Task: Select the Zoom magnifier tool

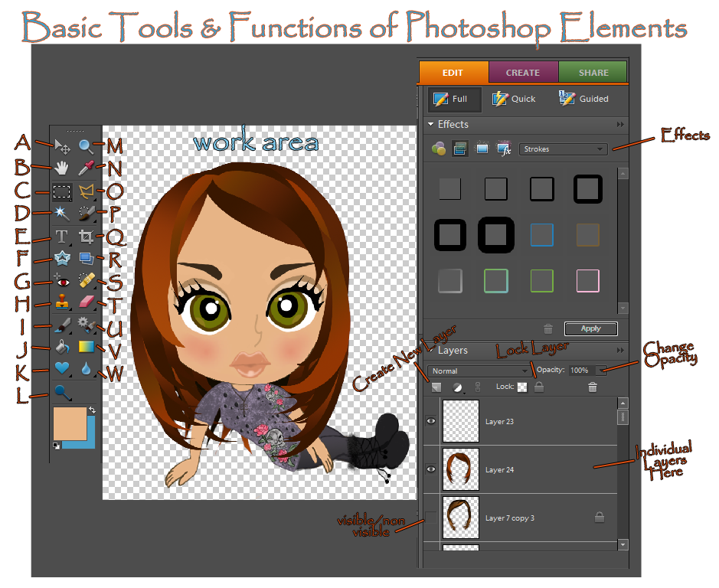Action: pos(86,146)
